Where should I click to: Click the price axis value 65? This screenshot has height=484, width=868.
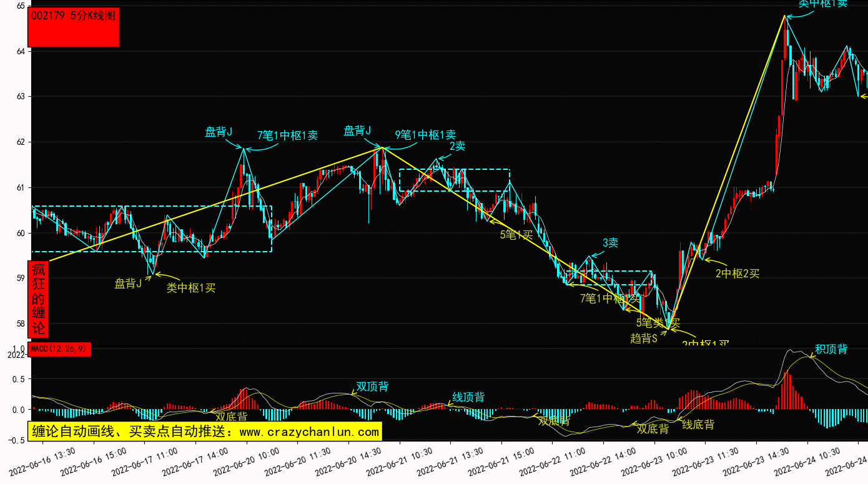tap(21, 6)
